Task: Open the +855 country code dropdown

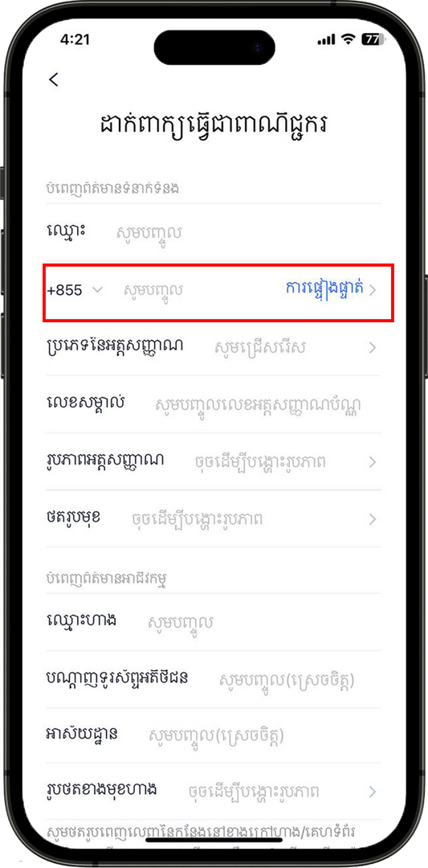Action: pos(75,290)
